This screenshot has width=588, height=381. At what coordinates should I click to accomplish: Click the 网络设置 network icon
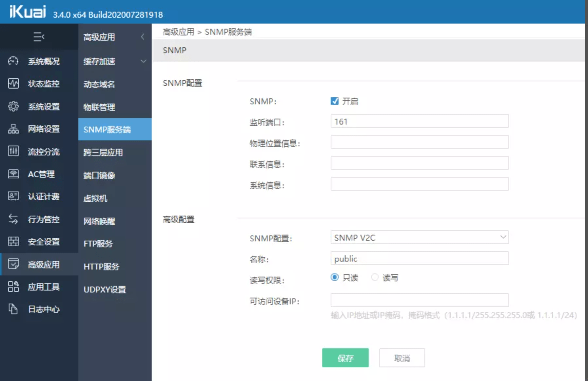[12, 129]
